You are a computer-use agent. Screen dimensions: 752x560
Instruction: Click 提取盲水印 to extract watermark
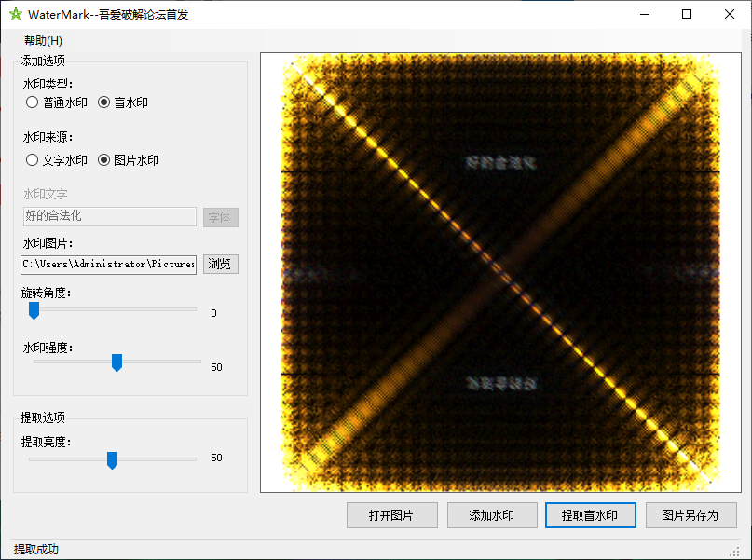point(591,514)
